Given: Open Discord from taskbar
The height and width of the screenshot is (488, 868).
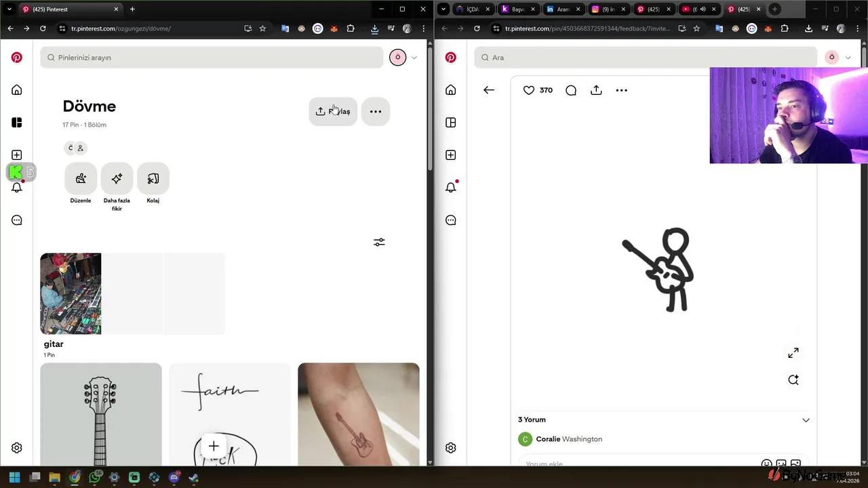Looking at the screenshot, I should pos(174,477).
